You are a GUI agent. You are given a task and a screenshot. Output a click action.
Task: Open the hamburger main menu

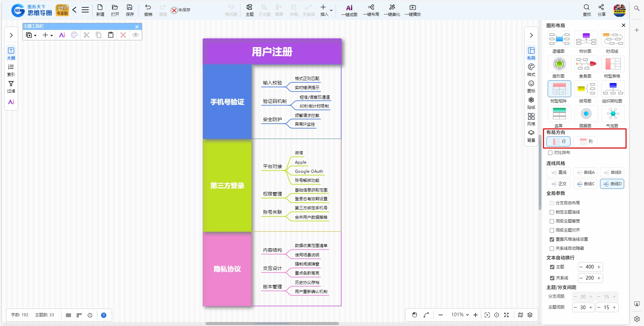tap(85, 10)
